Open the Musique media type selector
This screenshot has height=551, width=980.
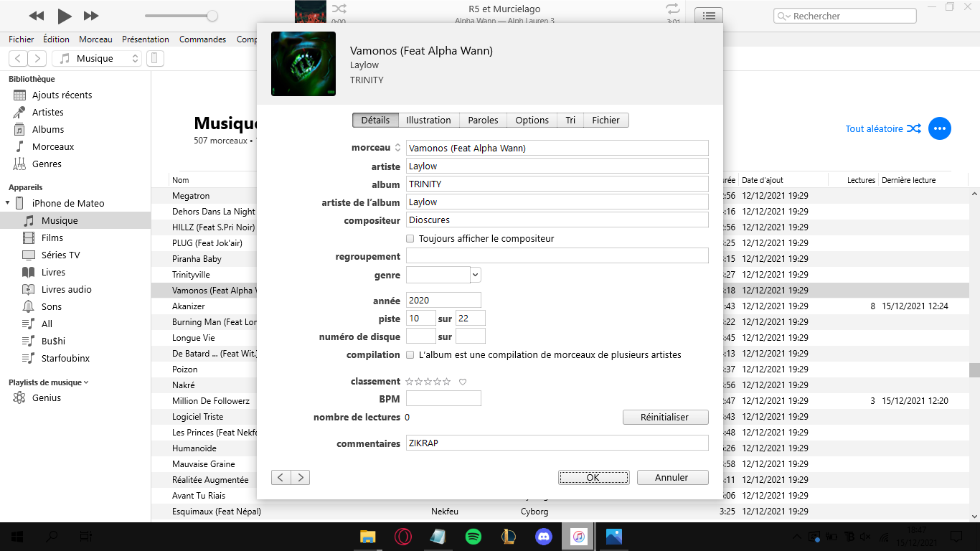click(99, 59)
